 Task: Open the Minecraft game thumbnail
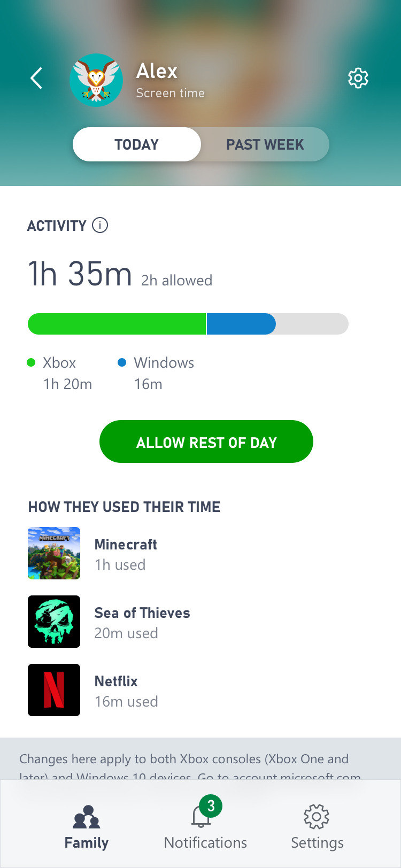54,553
